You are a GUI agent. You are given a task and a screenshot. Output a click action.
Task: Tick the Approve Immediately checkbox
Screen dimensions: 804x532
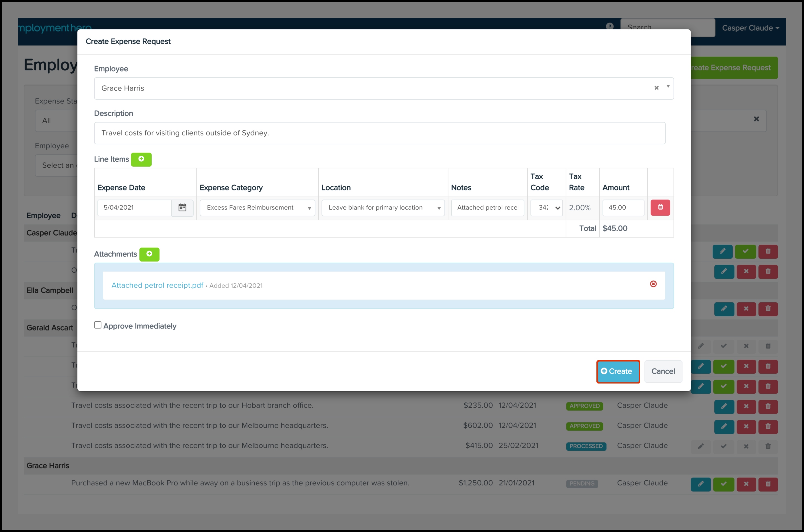pyautogui.click(x=98, y=325)
